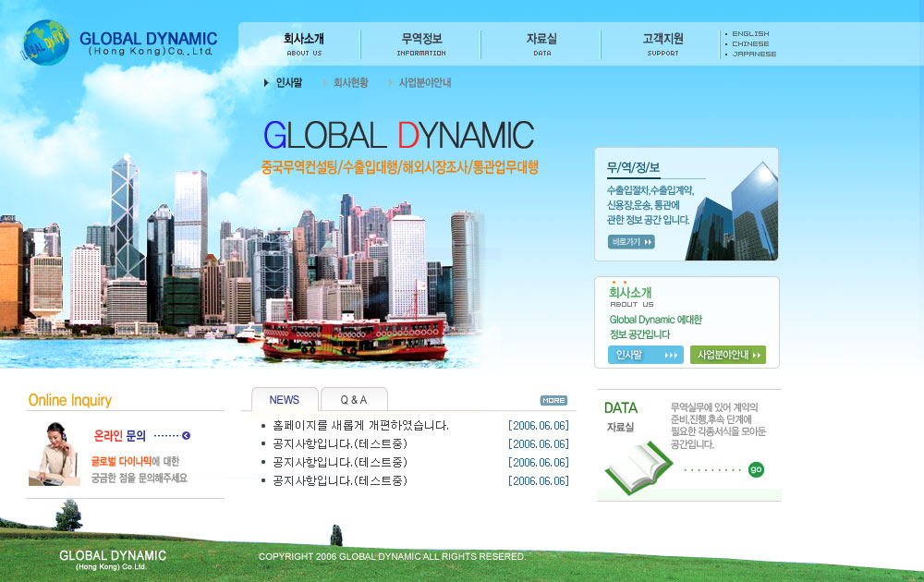This screenshot has width=924, height=582.
Task: Select the 자료실 Data menu
Action: coord(541,43)
